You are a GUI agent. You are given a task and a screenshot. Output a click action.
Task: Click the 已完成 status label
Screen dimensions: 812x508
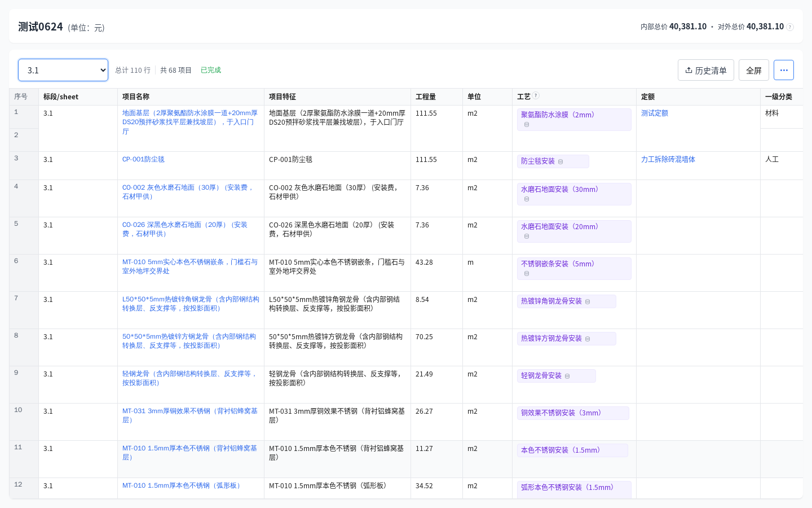coord(211,70)
